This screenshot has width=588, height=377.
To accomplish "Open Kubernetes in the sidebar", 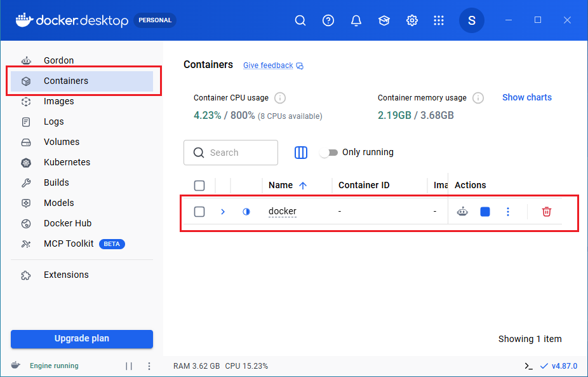I will click(82, 162).
